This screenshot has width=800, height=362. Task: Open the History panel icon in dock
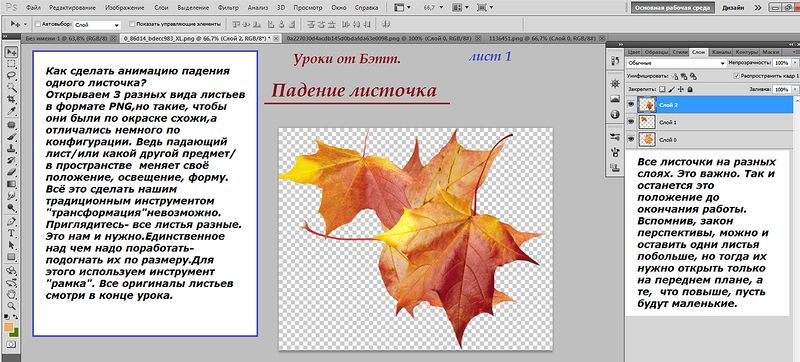point(615,61)
